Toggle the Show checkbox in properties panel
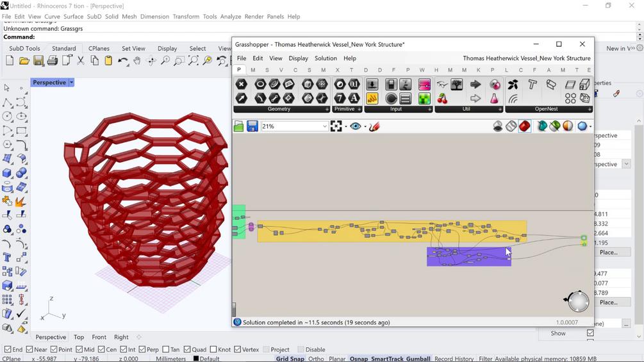This screenshot has width=644, height=362. click(590, 333)
